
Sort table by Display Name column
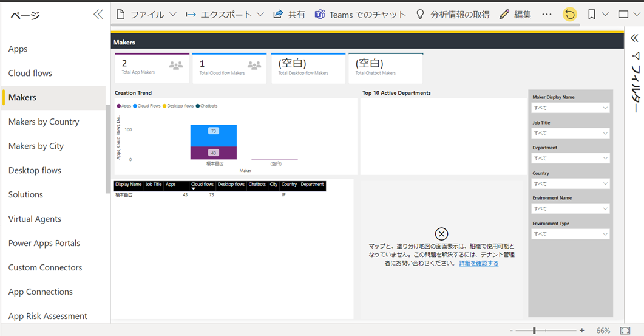click(x=128, y=185)
